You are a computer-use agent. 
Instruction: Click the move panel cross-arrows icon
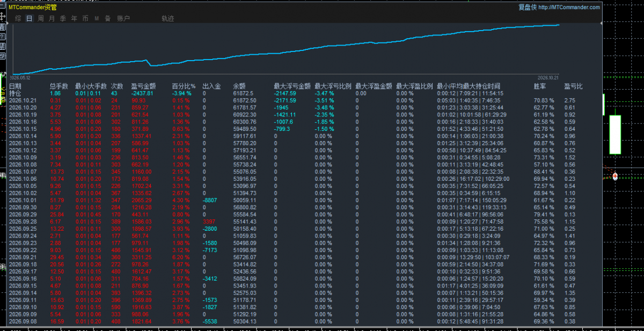click(3, 17)
